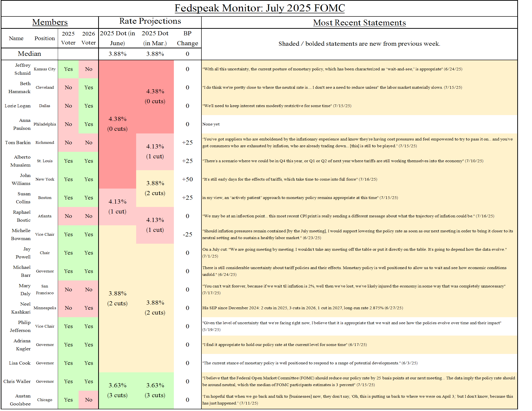Image resolution: width=532 pixels, height=411 pixels.
Task: Toggle Lorie Logan's 2025 Voter 'No' cell
Action: click(x=68, y=106)
